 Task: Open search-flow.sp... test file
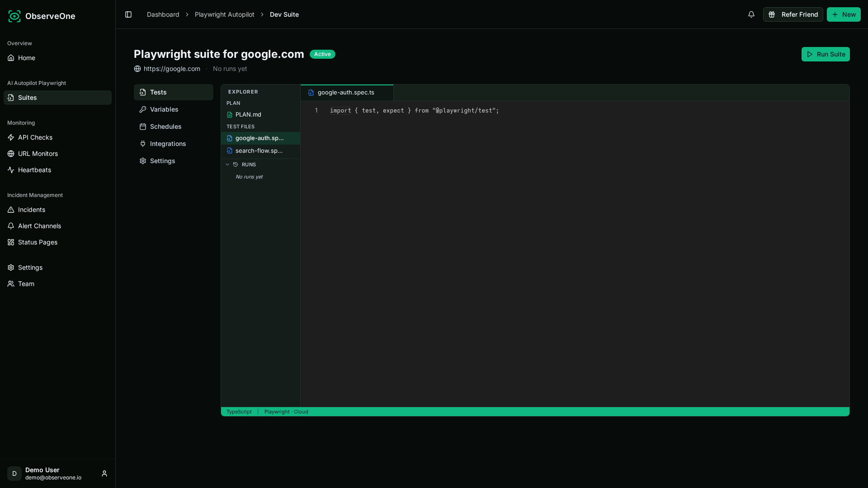click(x=260, y=151)
